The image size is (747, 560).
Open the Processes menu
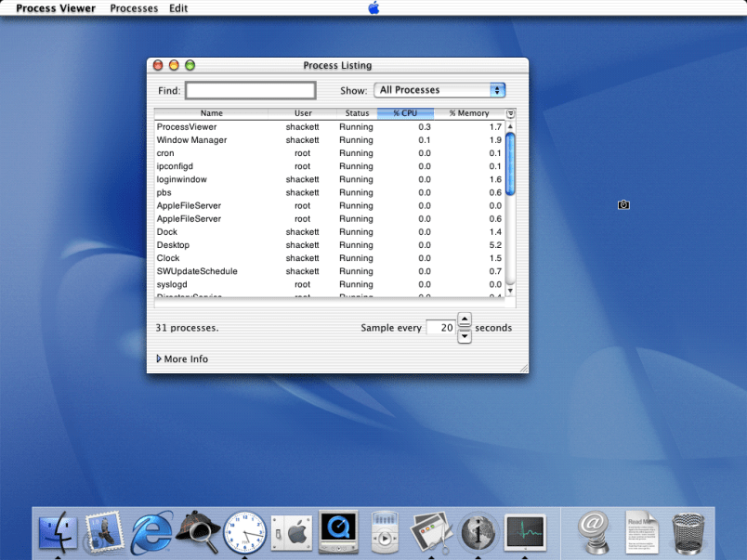(x=134, y=8)
